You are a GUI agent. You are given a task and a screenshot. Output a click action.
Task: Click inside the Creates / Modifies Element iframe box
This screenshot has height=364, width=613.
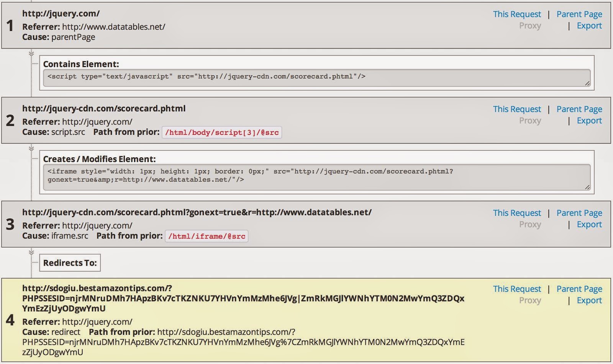(x=316, y=177)
